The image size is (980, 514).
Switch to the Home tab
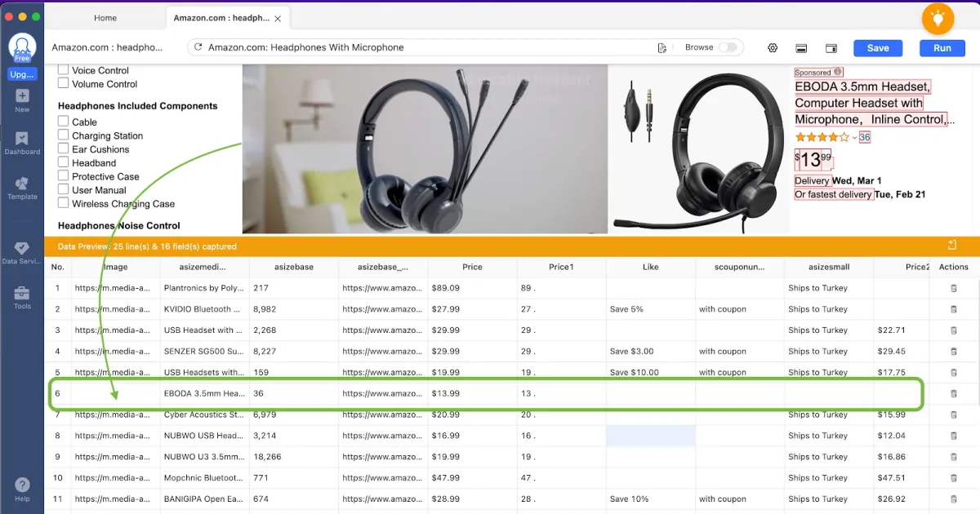[x=105, y=18]
